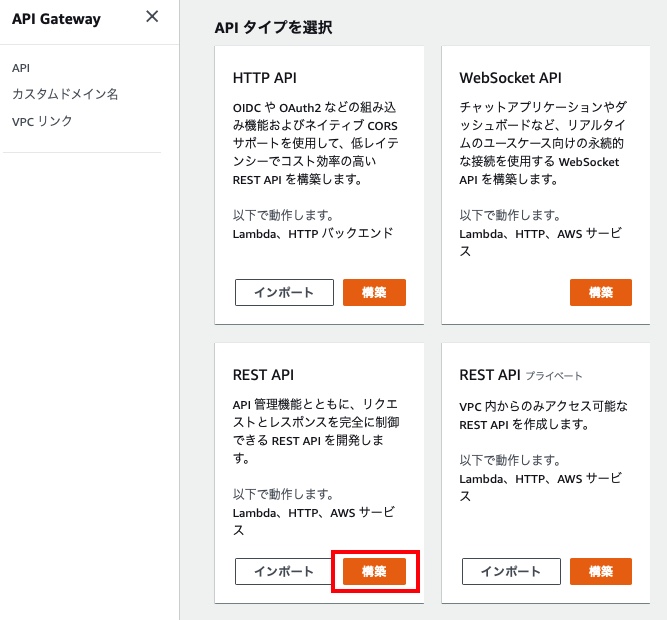Click the API 管理機能とともに description text

pyautogui.click(x=316, y=431)
